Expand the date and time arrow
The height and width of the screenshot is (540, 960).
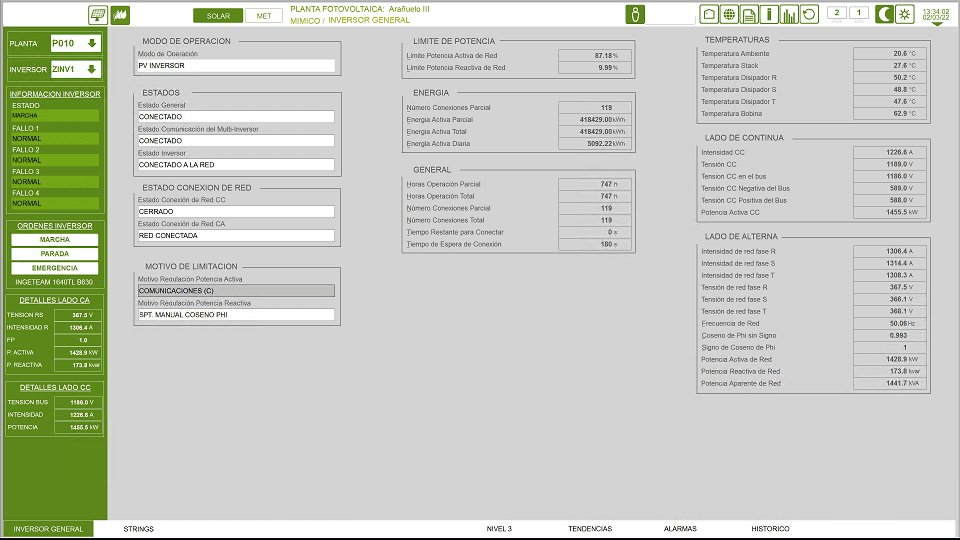tap(937, 24)
